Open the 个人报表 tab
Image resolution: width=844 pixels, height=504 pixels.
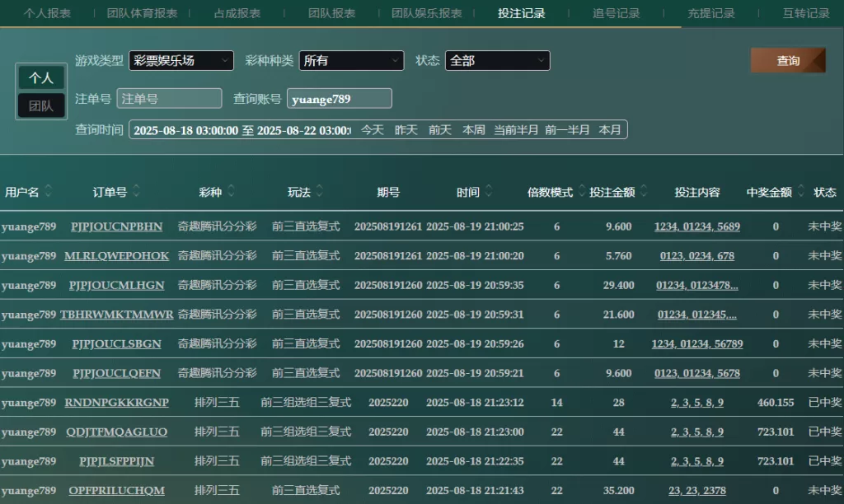click(47, 13)
